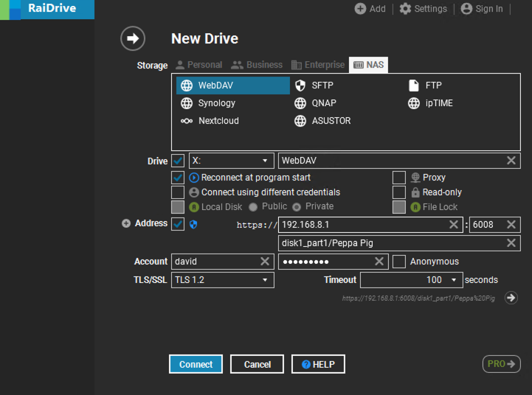Clear the WebDAV drive name field

[x=511, y=160]
